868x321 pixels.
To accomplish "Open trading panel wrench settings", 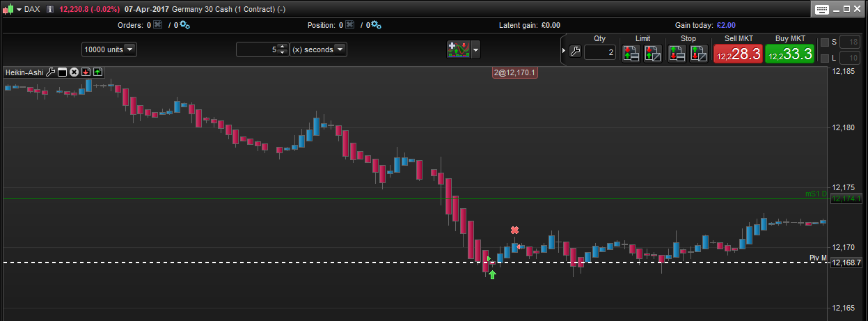I will click(x=575, y=51).
